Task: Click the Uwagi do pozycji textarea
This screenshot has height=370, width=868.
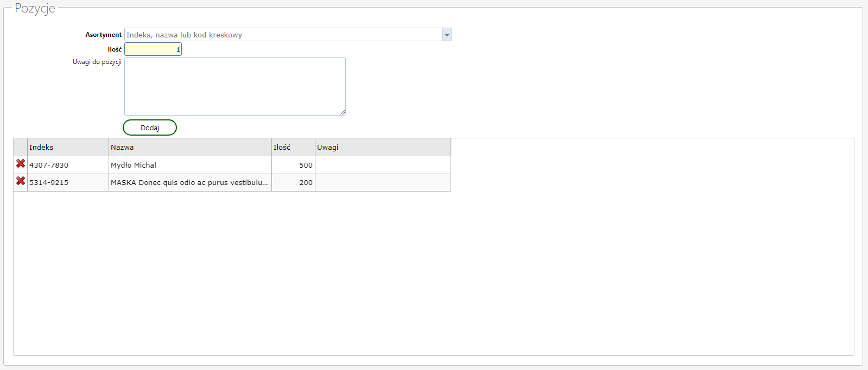Action: (x=235, y=86)
